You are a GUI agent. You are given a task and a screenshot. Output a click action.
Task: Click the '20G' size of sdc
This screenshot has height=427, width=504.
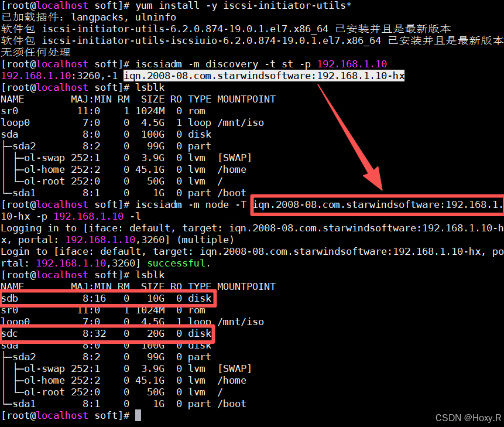point(156,333)
